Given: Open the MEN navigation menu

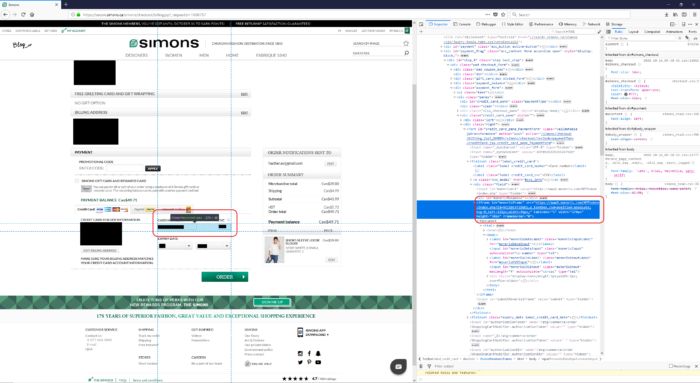Looking at the screenshot, I should [204, 55].
